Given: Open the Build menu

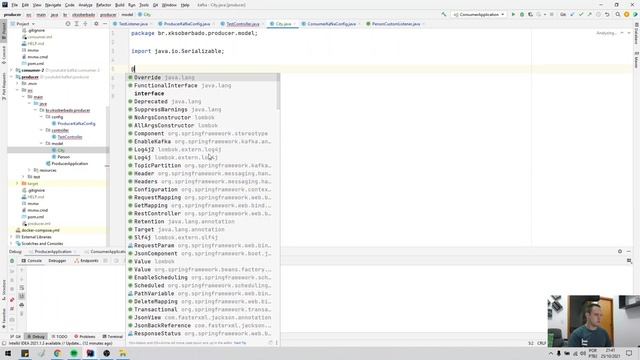Looking at the screenshot, I should tap(119, 5).
